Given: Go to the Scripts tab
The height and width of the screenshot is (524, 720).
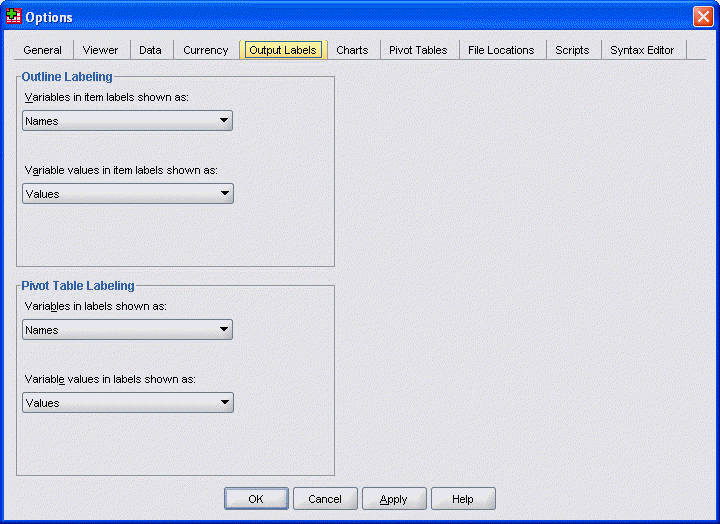Looking at the screenshot, I should 572,50.
